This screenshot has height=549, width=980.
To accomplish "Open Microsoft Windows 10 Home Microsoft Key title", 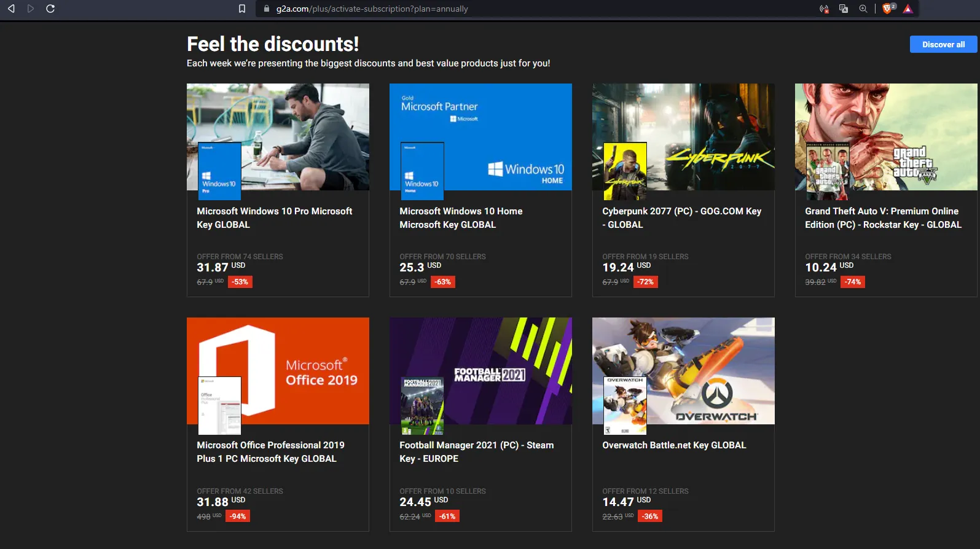I will (x=461, y=217).
